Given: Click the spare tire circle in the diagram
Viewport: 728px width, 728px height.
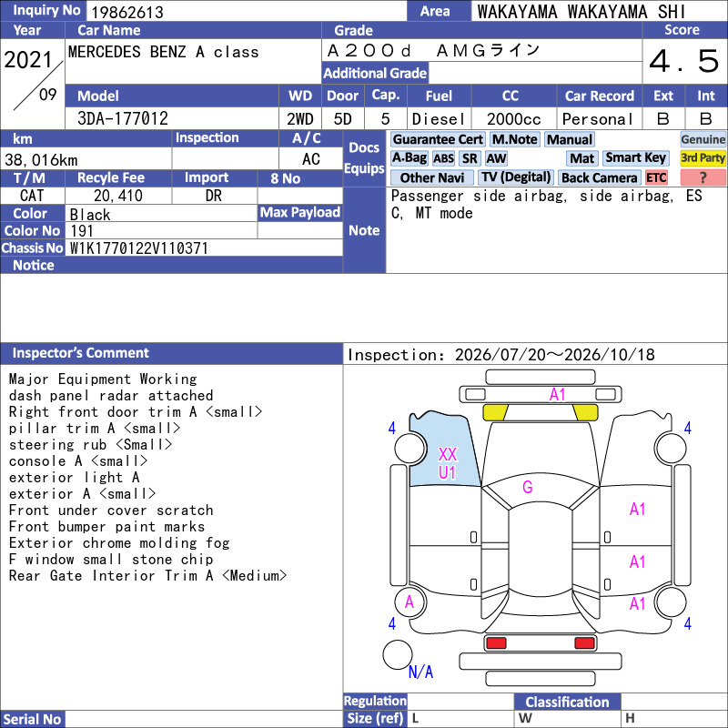Looking at the screenshot, I should (398, 654).
